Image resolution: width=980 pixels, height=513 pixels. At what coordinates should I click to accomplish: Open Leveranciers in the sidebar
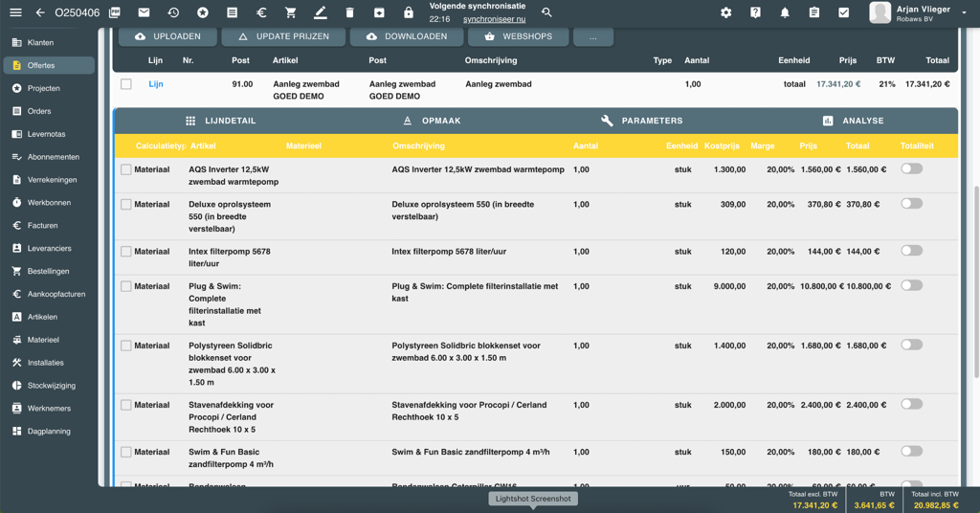pos(49,248)
